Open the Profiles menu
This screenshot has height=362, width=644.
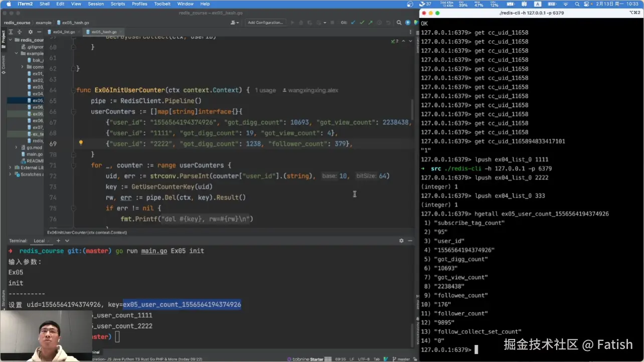(139, 4)
